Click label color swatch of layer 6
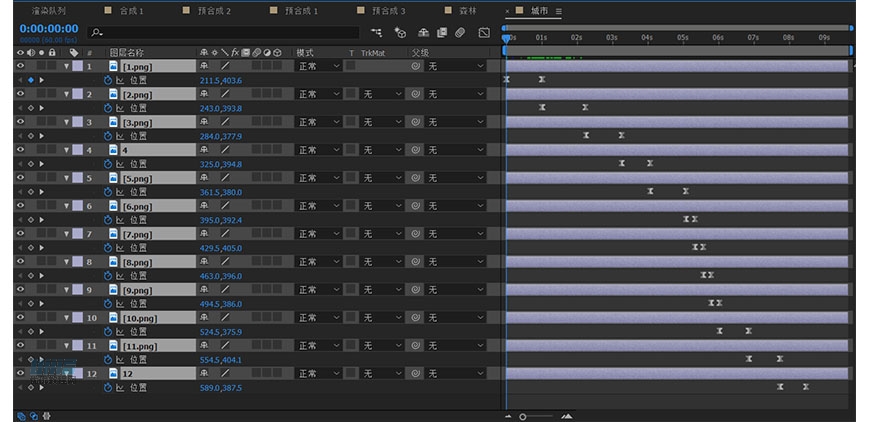Screen dimensions: 870x422 point(77,206)
